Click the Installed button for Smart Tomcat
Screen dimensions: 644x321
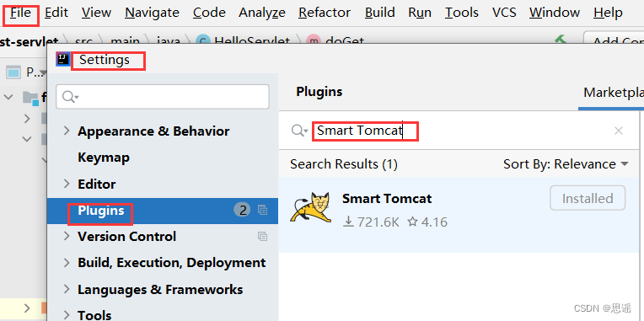(588, 198)
